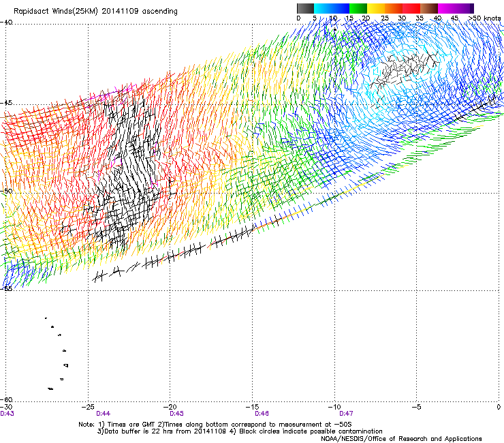
Task: Click the purple '0:45' time label
Action: 177,414
